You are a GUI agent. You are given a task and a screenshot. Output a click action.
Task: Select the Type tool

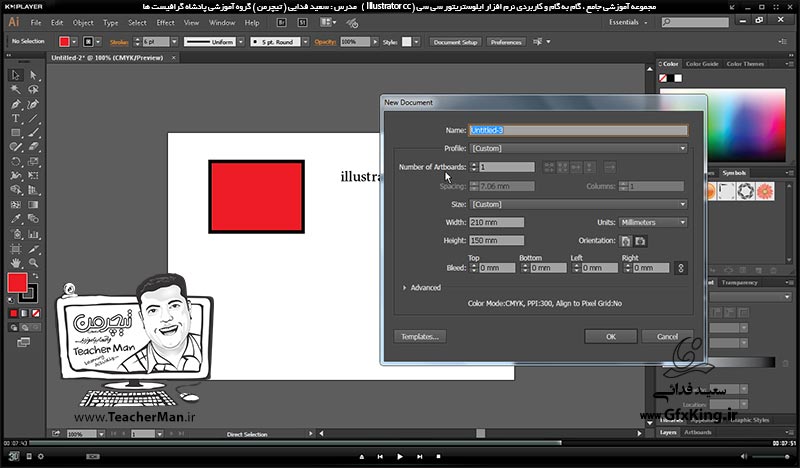coord(16,118)
